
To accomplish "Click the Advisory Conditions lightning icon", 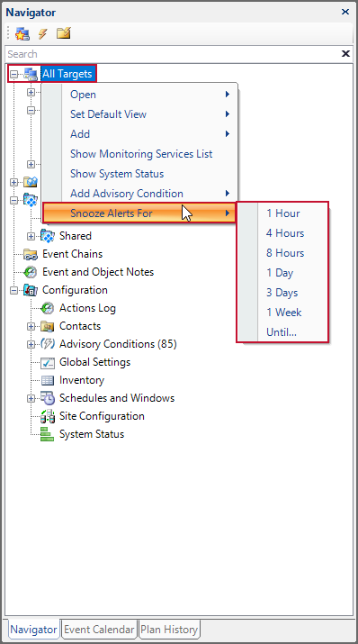I will (48, 344).
